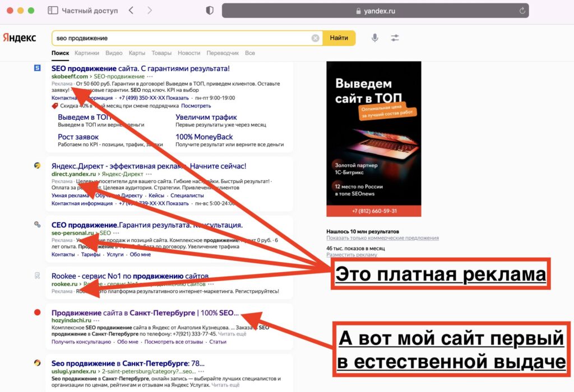Expand Читать ещё under hozyindachi snippet
This screenshot has width=574, height=392.
click(x=232, y=334)
